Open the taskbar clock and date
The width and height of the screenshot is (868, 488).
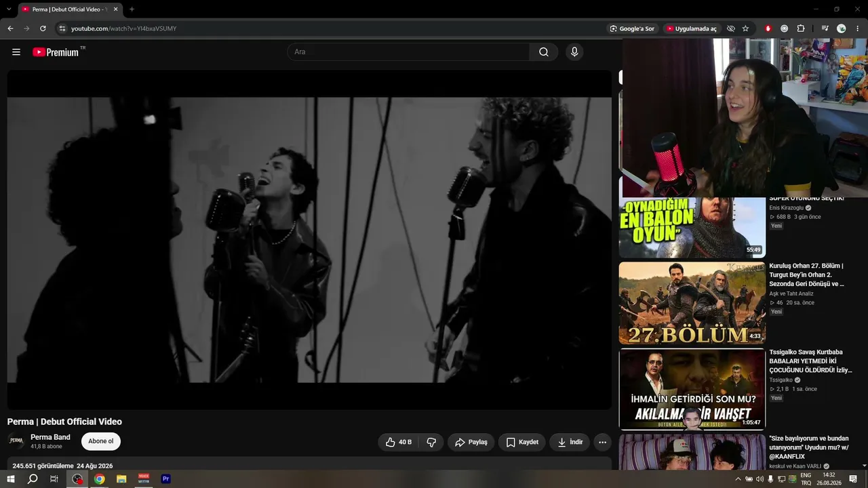tap(829, 479)
